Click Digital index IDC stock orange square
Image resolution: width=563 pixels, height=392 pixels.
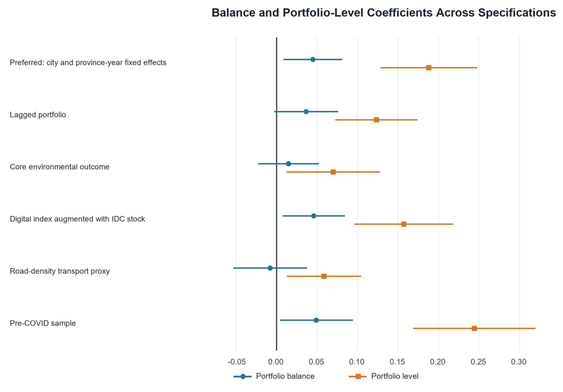(404, 224)
